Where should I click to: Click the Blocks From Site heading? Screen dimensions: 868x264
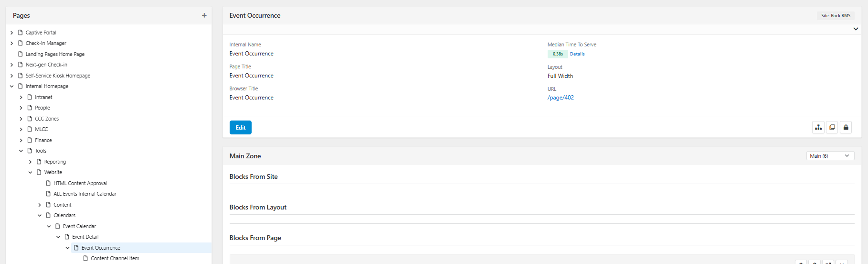[x=254, y=176]
